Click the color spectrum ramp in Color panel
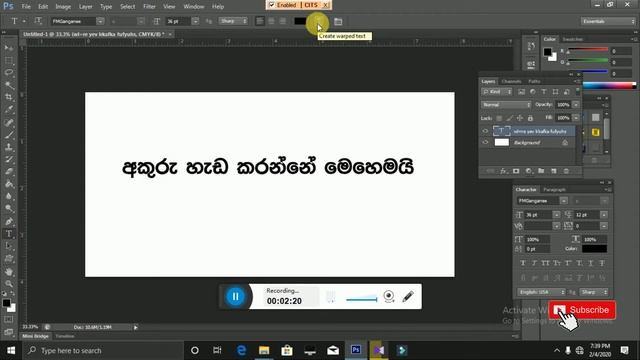 coord(609,85)
